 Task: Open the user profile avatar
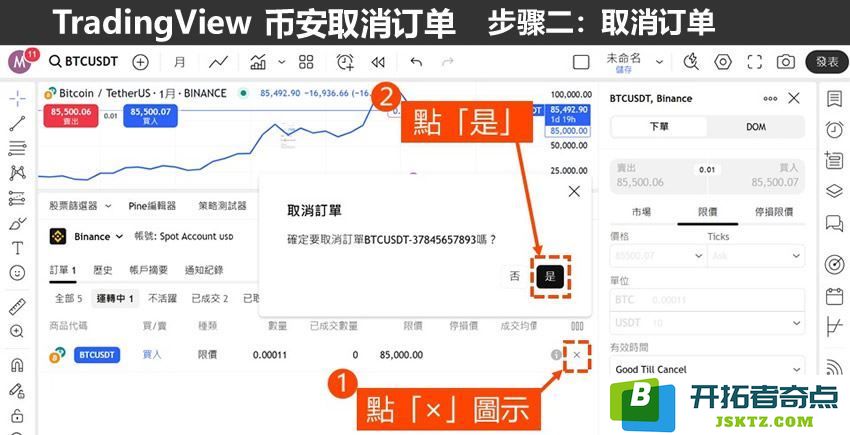coord(21,62)
